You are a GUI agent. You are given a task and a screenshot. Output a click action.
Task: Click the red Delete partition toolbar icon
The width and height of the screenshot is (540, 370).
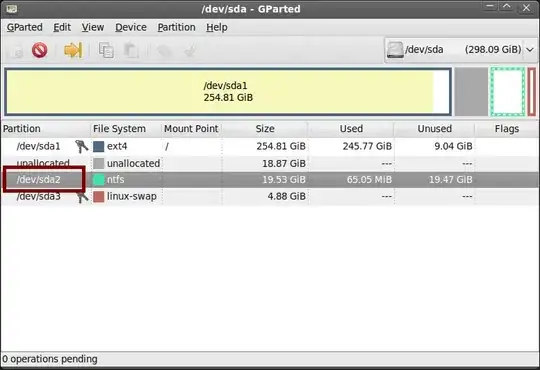pos(40,50)
